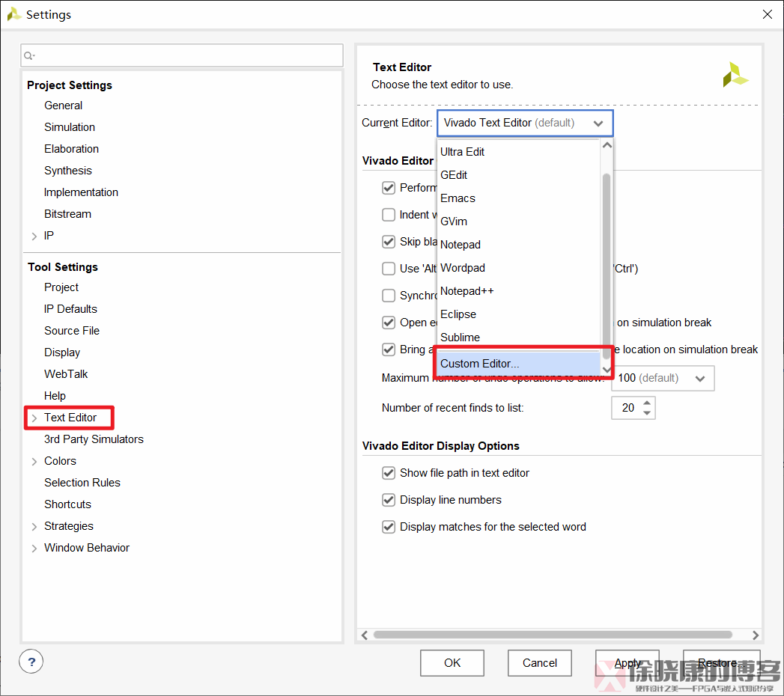784x696 pixels.
Task: Increase the recent finds count
Action: pyautogui.click(x=647, y=403)
